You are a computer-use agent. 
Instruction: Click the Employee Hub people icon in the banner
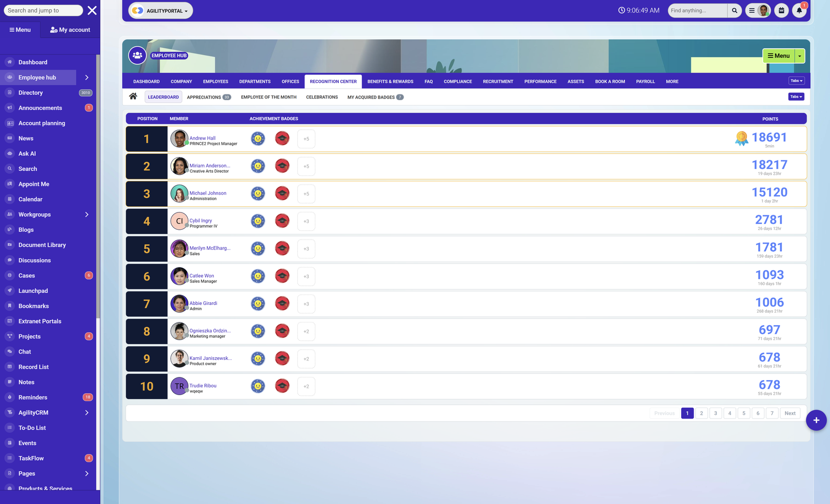click(x=137, y=55)
